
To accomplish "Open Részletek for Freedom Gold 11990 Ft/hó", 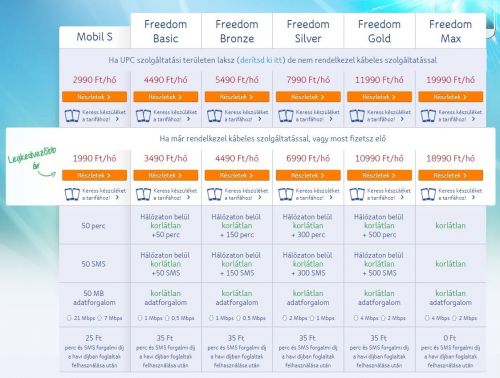I will point(379,97).
